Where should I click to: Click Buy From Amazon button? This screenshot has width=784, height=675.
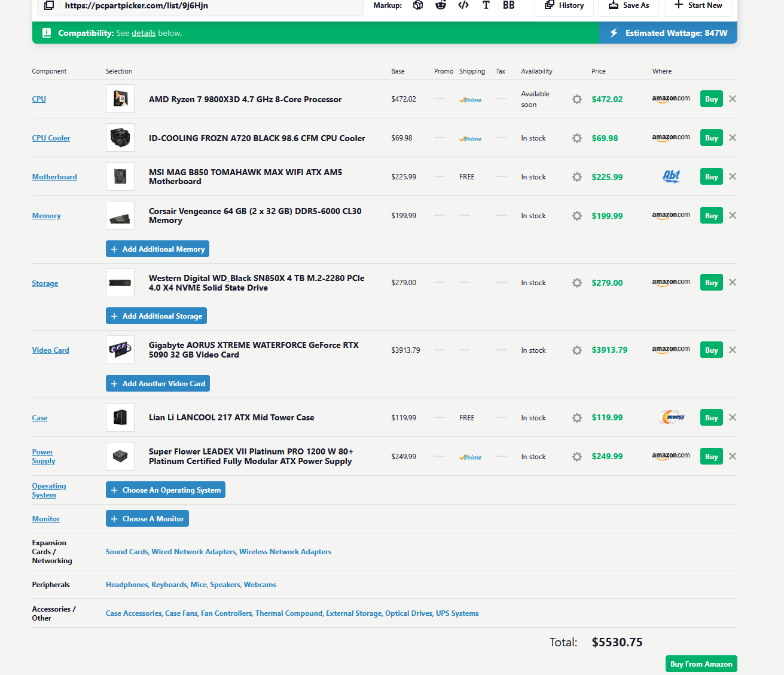point(701,664)
